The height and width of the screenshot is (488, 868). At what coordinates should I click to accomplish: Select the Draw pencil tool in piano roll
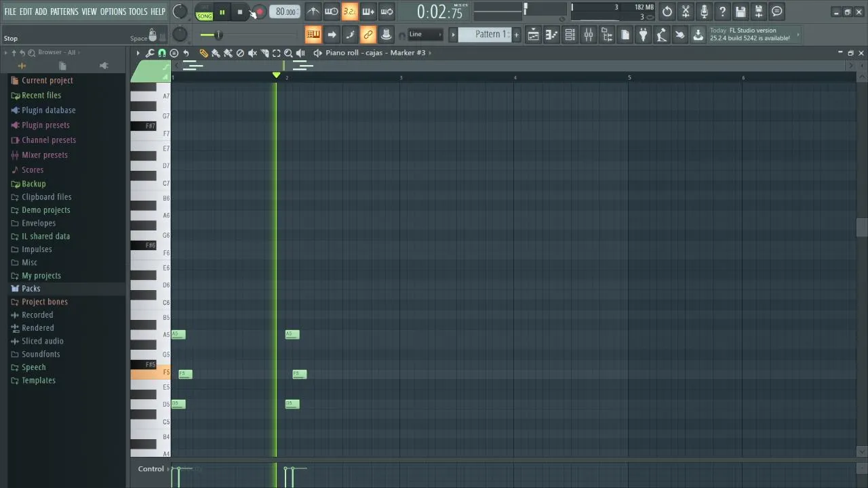(203, 53)
